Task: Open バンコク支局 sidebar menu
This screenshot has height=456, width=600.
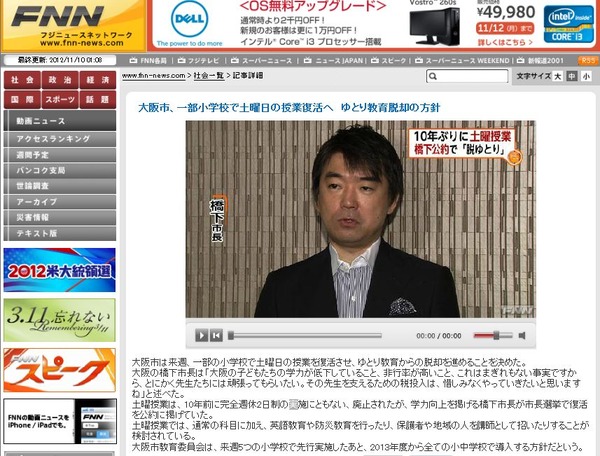Action: click(60, 170)
